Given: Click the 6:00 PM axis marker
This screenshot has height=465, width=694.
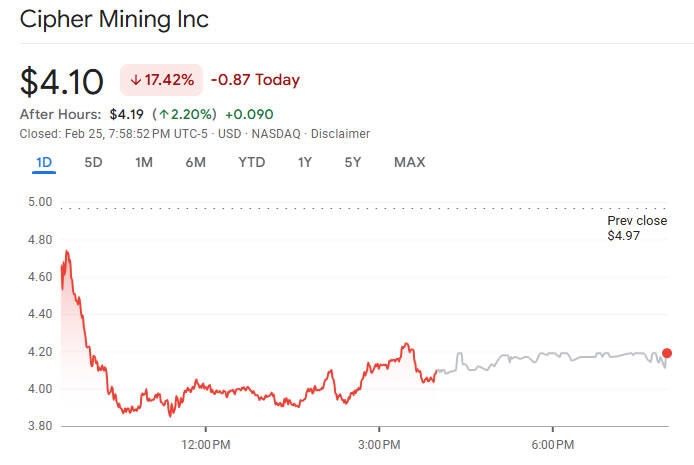Looking at the screenshot, I should [x=551, y=443].
